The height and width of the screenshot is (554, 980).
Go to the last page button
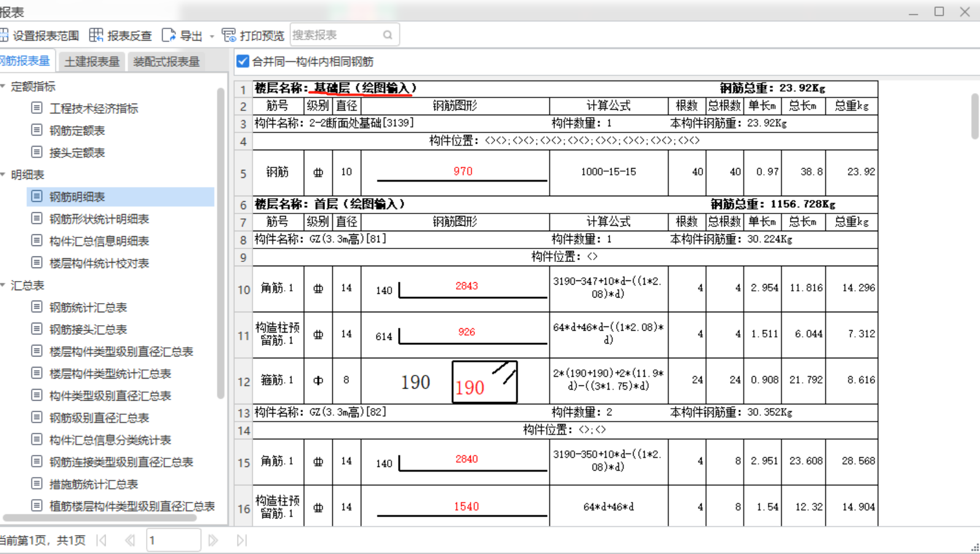click(x=242, y=540)
